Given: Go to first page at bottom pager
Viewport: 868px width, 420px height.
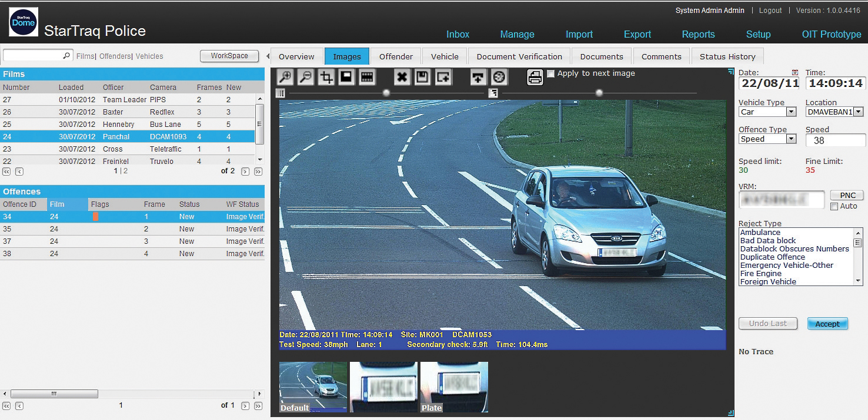Looking at the screenshot, I should click(x=6, y=406).
